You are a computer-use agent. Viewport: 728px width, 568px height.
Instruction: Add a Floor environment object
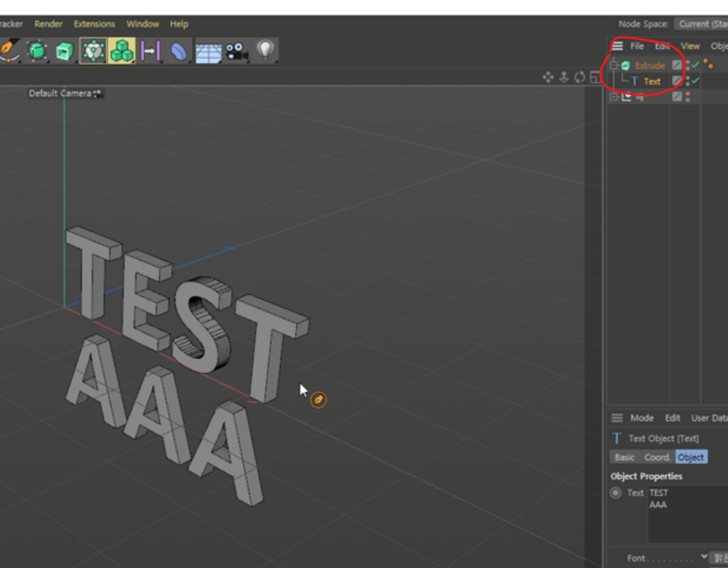pyautogui.click(x=208, y=51)
